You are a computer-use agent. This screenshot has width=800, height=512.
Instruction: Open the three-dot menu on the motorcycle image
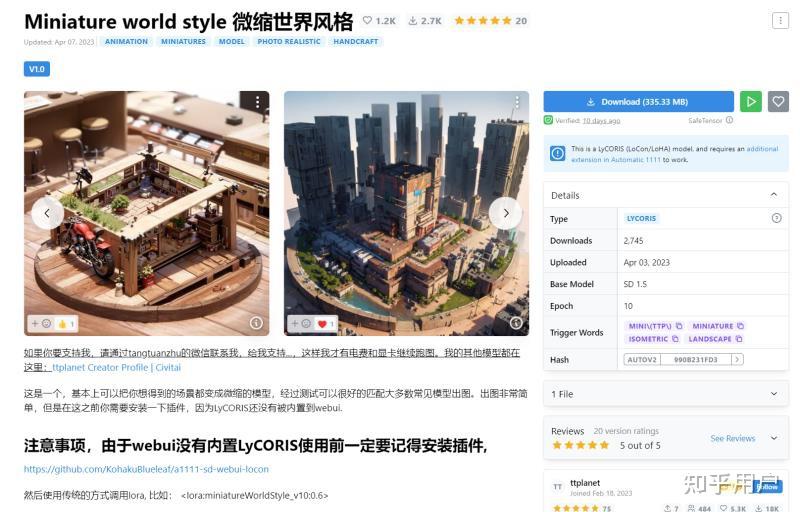point(257,102)
